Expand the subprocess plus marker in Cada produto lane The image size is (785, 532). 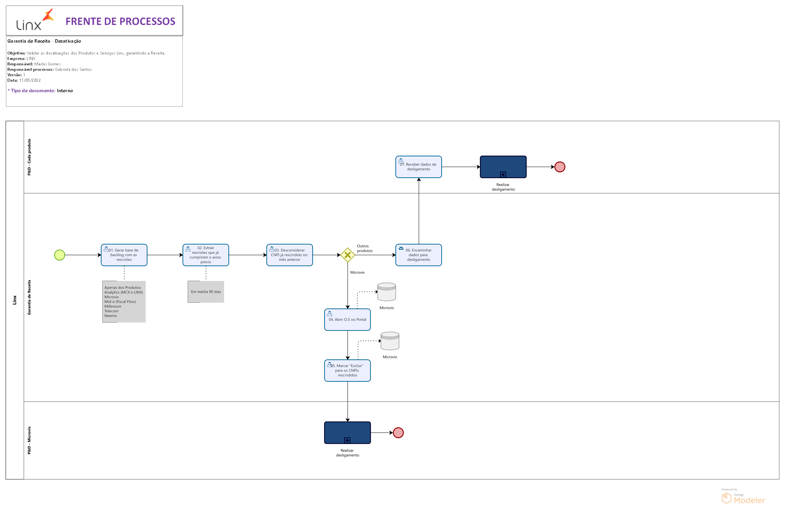pos(503,174)
